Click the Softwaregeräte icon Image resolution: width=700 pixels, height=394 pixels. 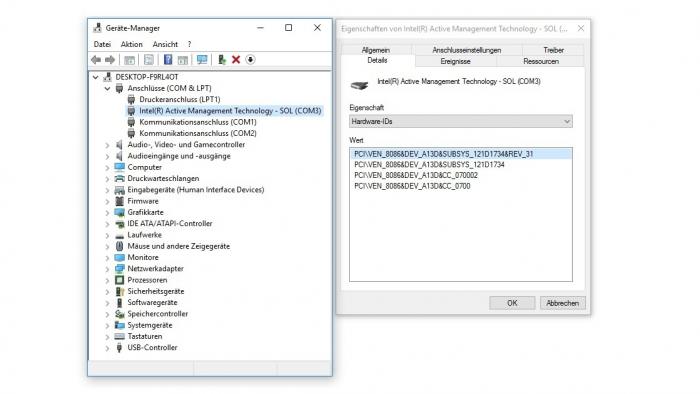(x=119, y=303)
